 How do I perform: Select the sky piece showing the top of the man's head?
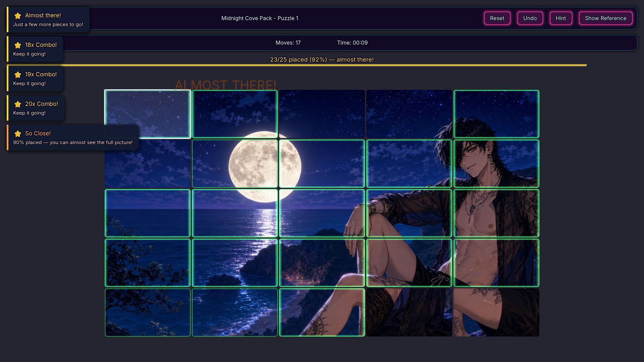click(x=496, y=114)
